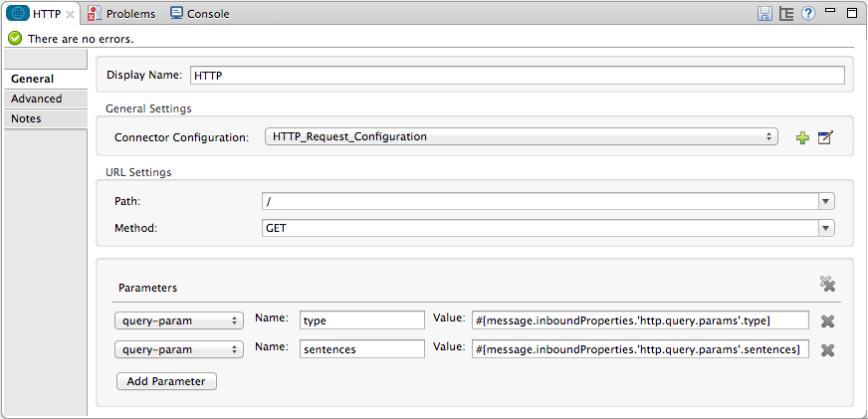Select the HTTP properties tab
Screen dimensions: 868x419
coord(42,14)
